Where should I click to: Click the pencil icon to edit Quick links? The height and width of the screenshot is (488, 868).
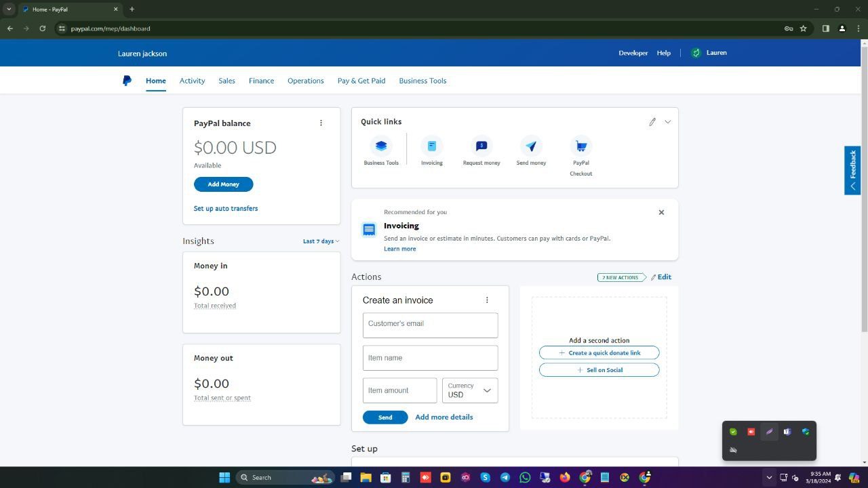pyautogui.click(x=652, y=122)
